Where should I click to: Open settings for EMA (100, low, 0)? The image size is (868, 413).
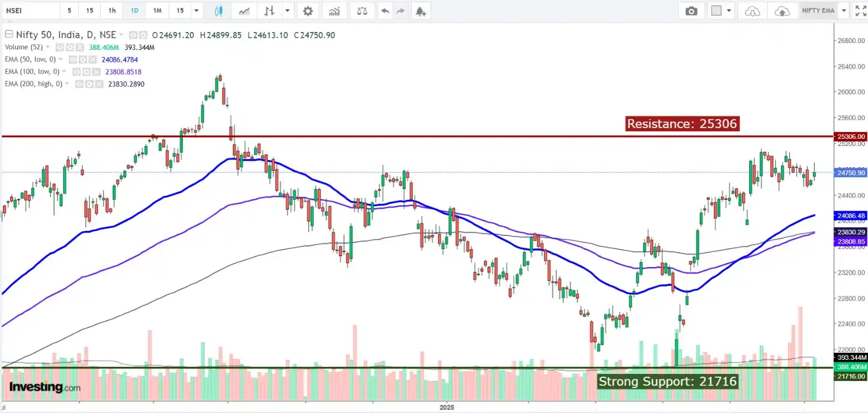click(86, 72)
